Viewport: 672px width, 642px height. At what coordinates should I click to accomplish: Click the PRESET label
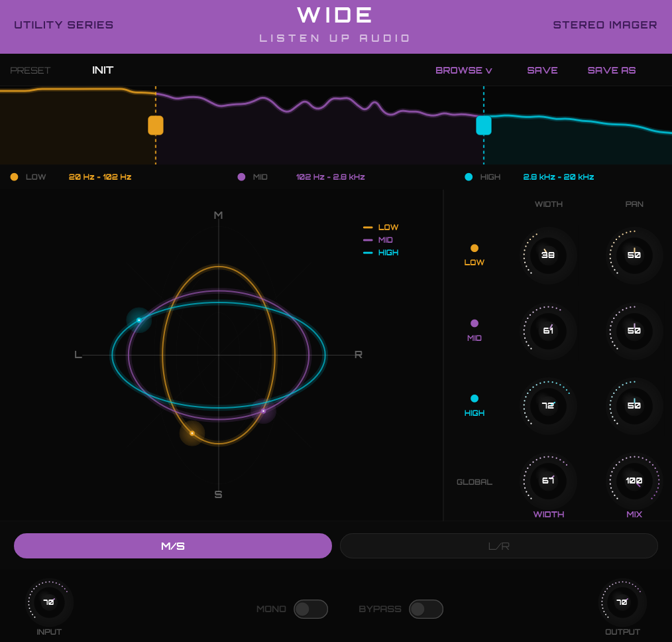tap(30, 70)
